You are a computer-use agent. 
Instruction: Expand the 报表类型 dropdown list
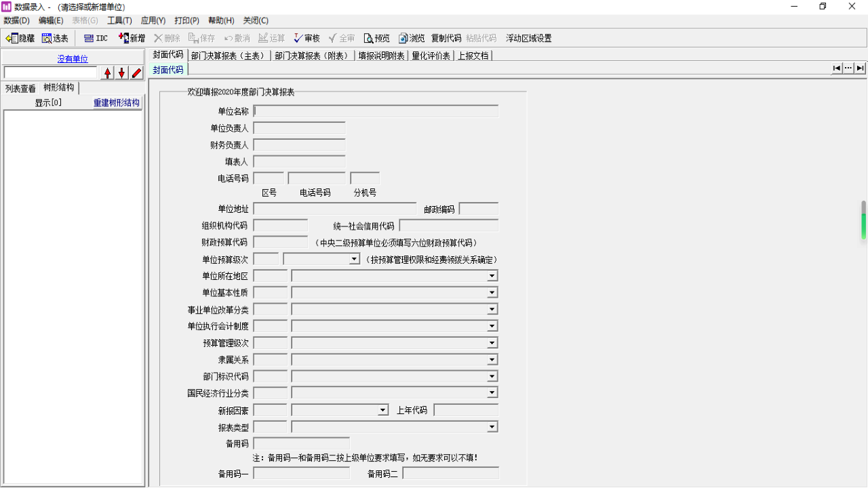493,426
